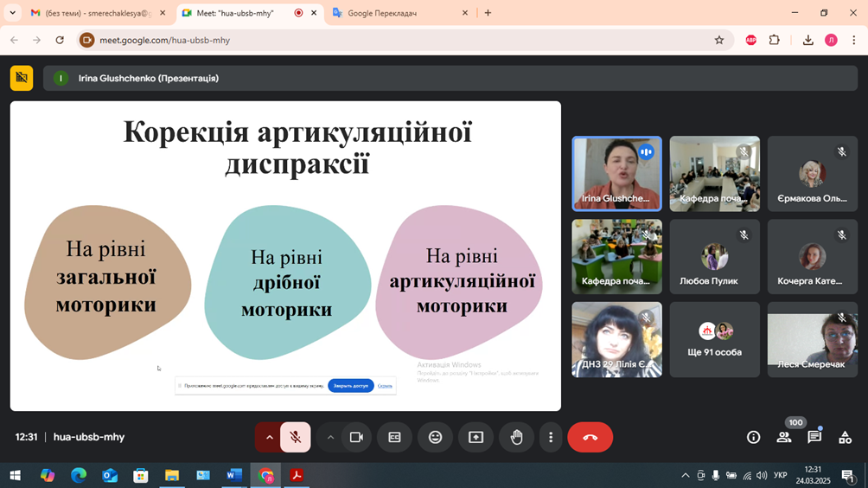The width and height of the screenshot is (868, 488).
Task: Open the three-dot more options menu
Action: pos(551,438)
